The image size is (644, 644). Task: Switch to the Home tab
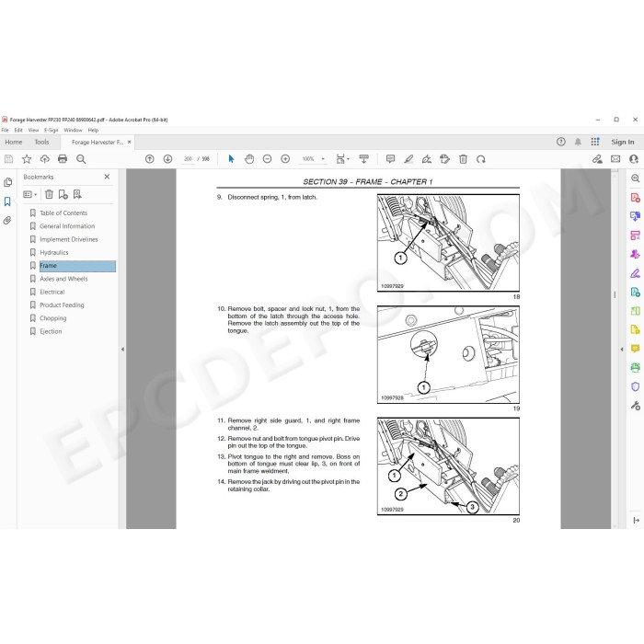click(x=14, y=142)
